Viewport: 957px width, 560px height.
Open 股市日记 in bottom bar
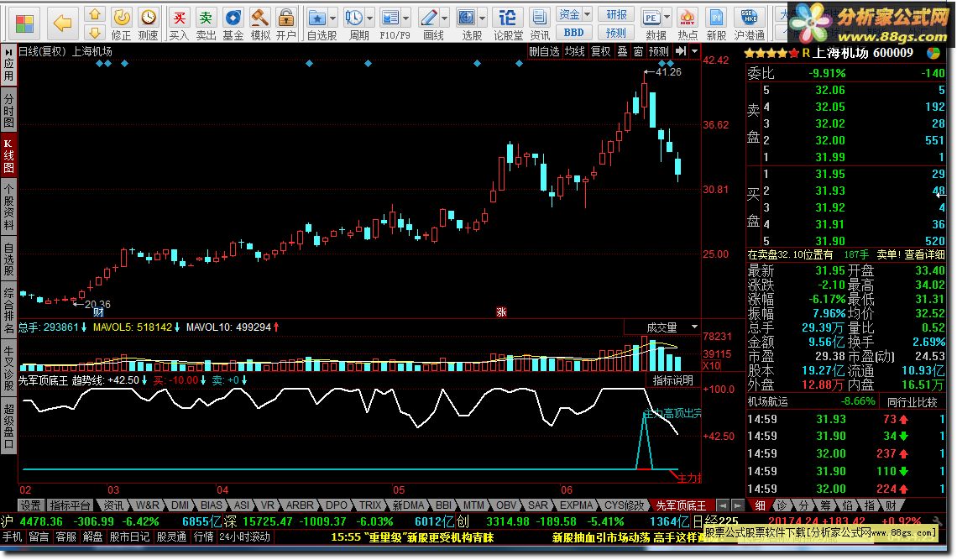(130, 536)
